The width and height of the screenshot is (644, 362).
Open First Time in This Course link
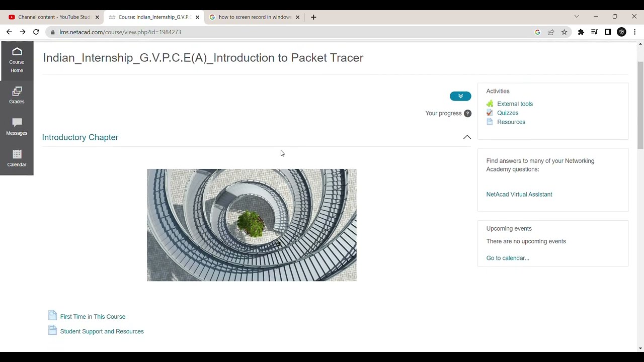93,317
